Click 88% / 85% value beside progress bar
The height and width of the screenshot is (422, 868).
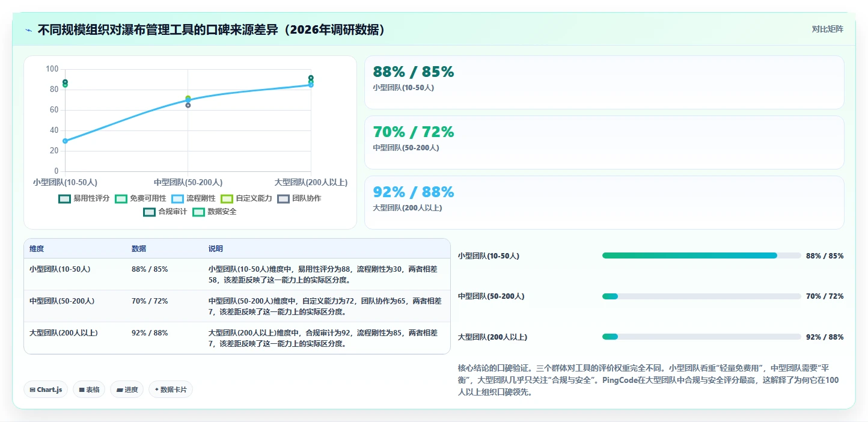pyautogui.click(x=825, y=256)
